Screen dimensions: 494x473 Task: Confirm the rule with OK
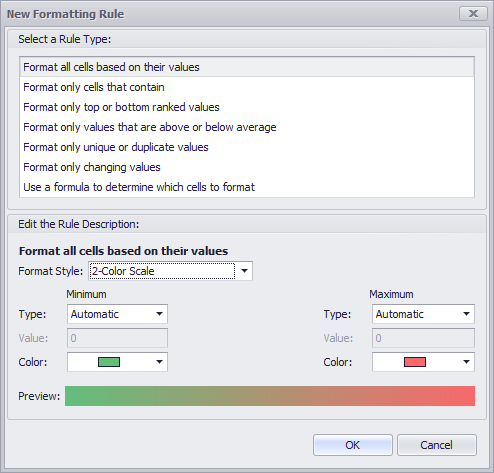tap(353, 445)
